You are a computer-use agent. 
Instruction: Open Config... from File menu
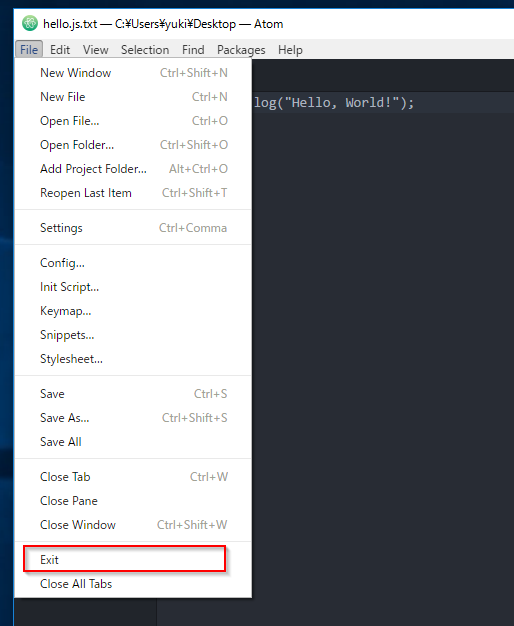[133, 263]
